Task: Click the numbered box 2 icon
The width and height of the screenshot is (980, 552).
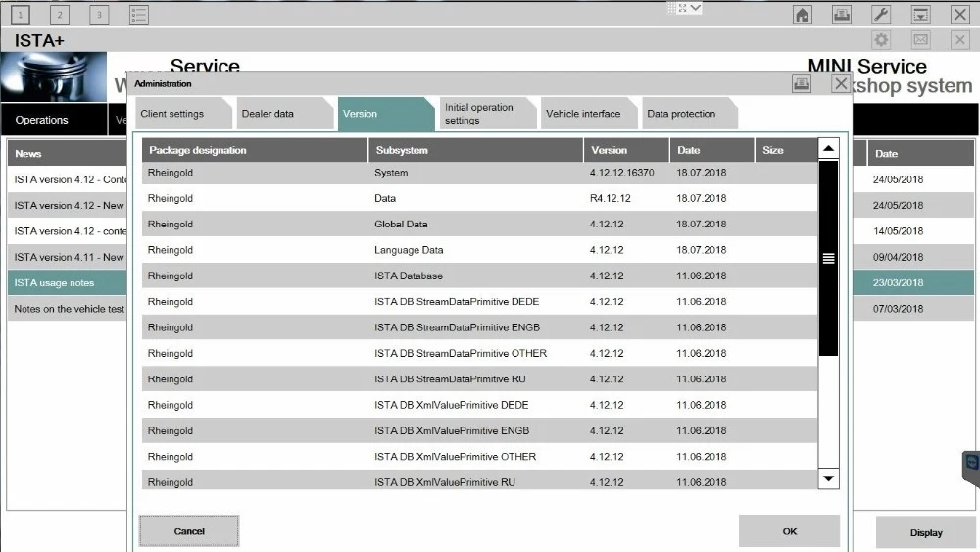Action: pyautogui.click(x=60, y=15)
